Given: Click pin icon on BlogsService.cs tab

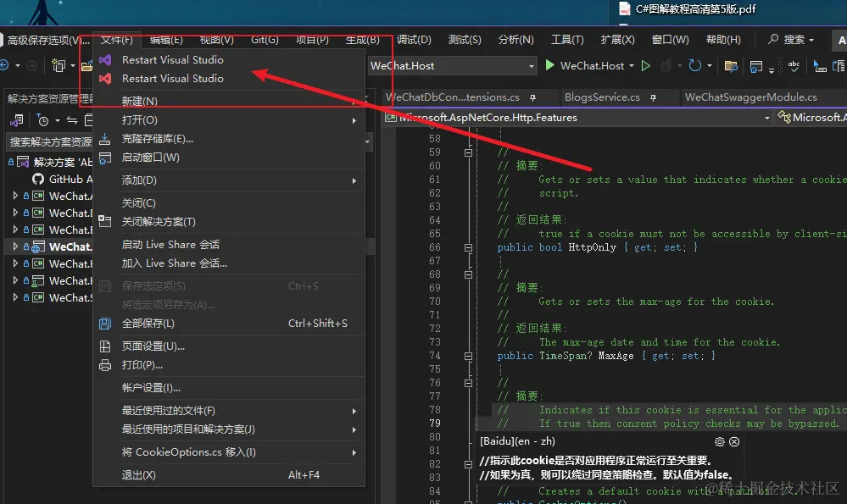Looking at the screenshot, I should [x=653, y=97].
